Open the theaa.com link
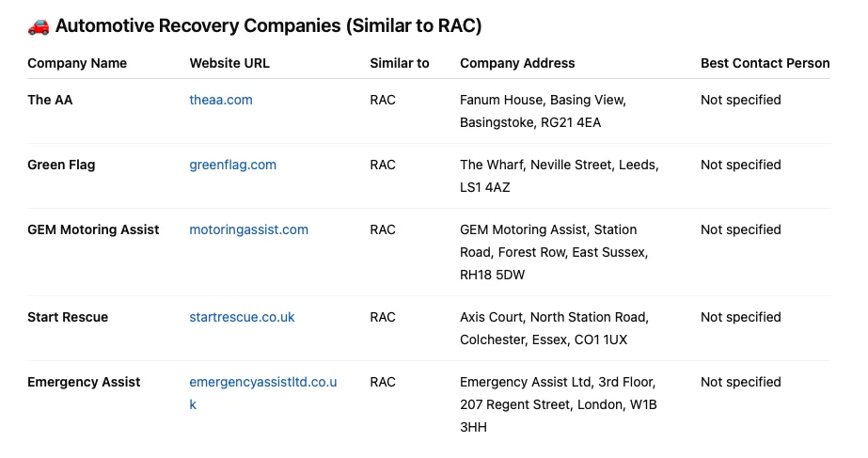The width and height of the screenshot is (868, 458). coord(221,100)
